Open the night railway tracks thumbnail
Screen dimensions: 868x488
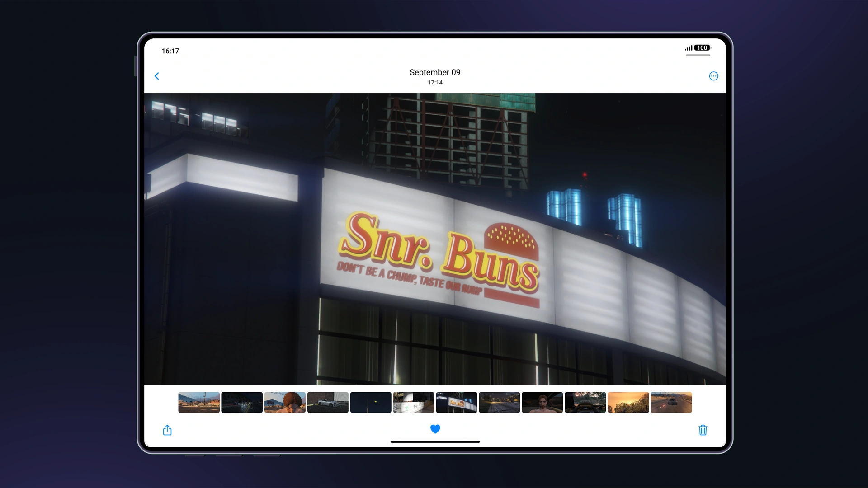[500, 402]
